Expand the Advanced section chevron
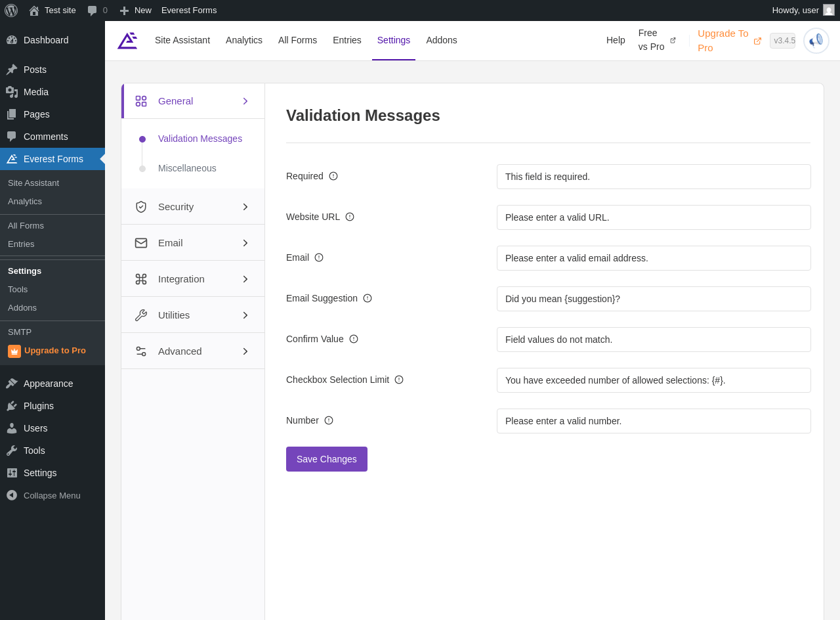This screenshot has height=620, width=840. click(245, 351)
